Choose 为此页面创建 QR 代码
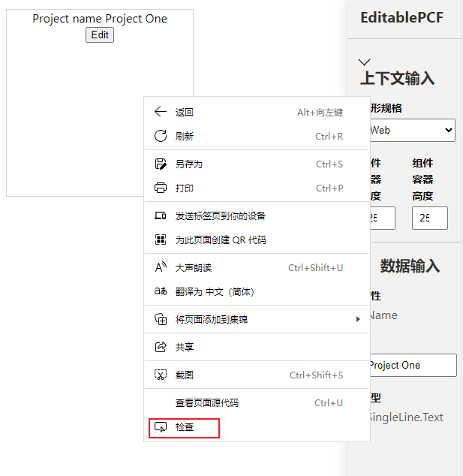This screenshot has height=476, width=463. tap(257, 240)
